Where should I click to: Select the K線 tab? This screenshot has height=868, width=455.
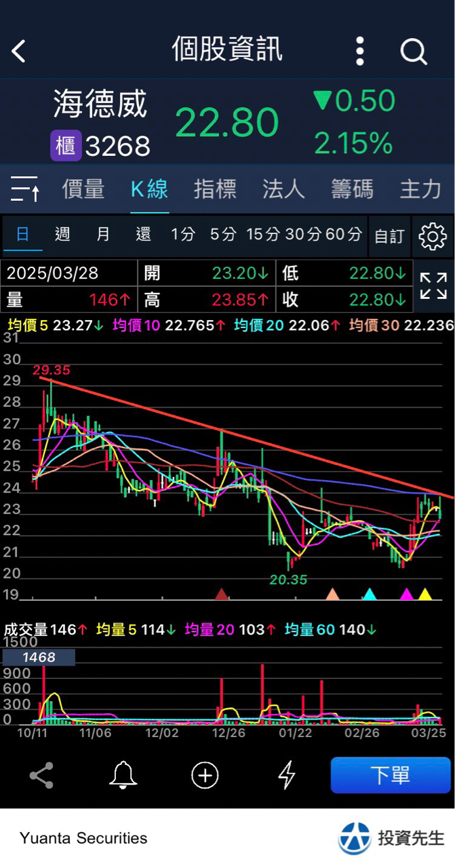[149, 189]
